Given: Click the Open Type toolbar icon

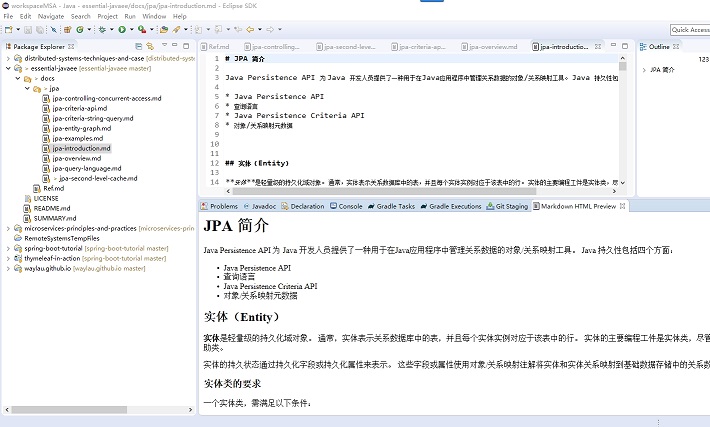Looking at the screenshot, I should click(164, 29).
